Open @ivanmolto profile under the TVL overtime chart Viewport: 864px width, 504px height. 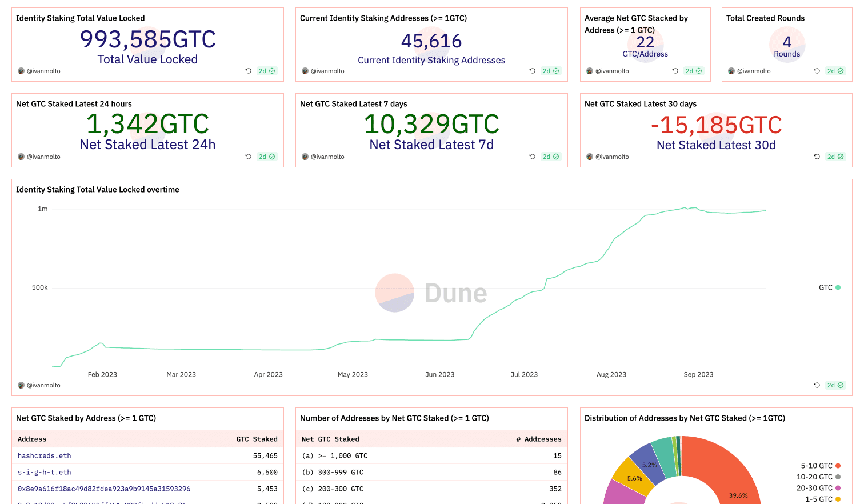(43, 385)
